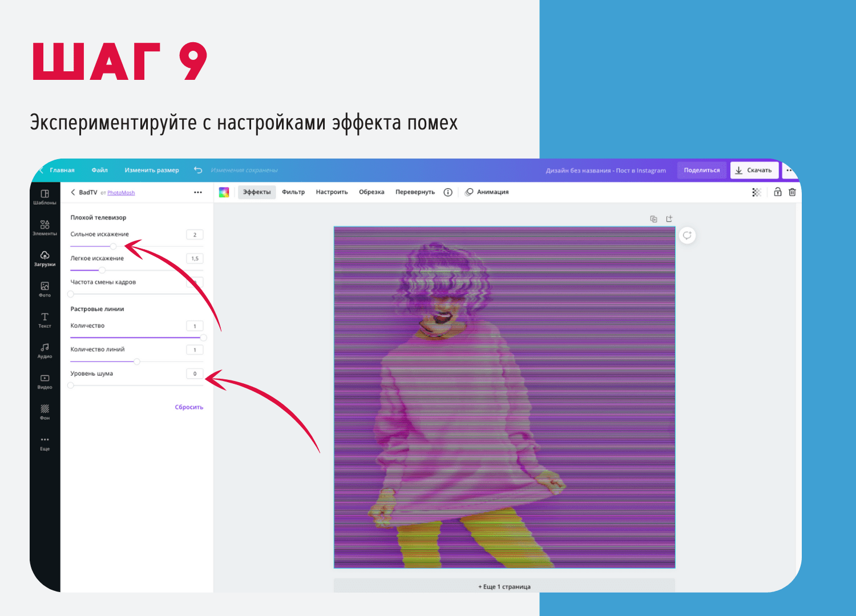Image resolution: width=856 pixels, height=616 pixels.
Task: Open the Шаблоны (Templates) sidebar panel
Action: point(45,197)
